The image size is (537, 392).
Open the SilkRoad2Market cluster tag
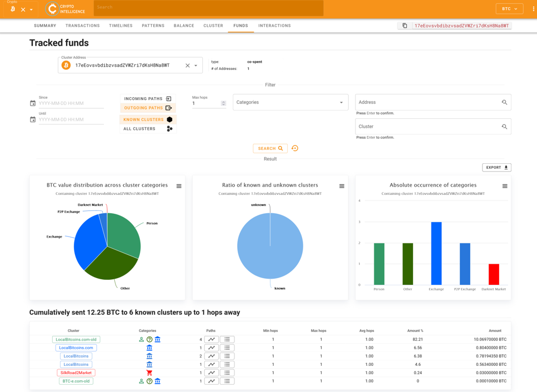pyautogui.click(x=76, y=373)
